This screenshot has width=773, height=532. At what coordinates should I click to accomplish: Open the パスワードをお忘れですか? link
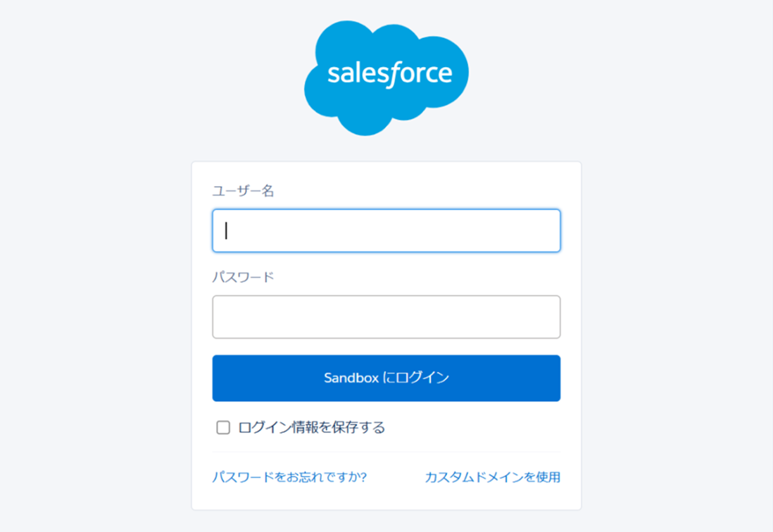point(289,477)
